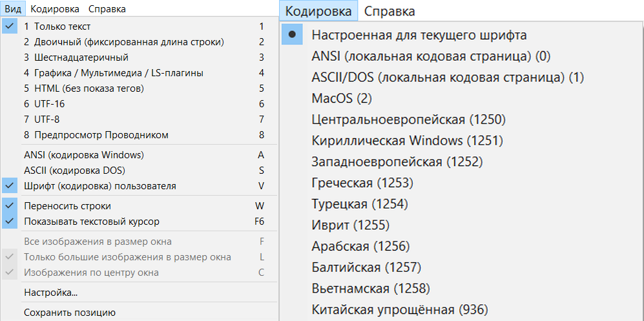Pick 'ANSI (кодировка Windows)' entry
Viewport: 644px width, 321px height.
(140, 155)
